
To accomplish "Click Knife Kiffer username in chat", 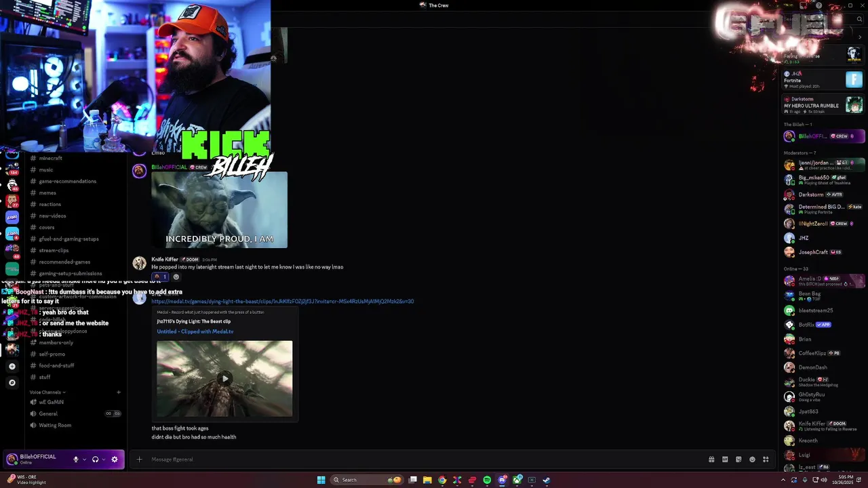I will tap(165, 260).
